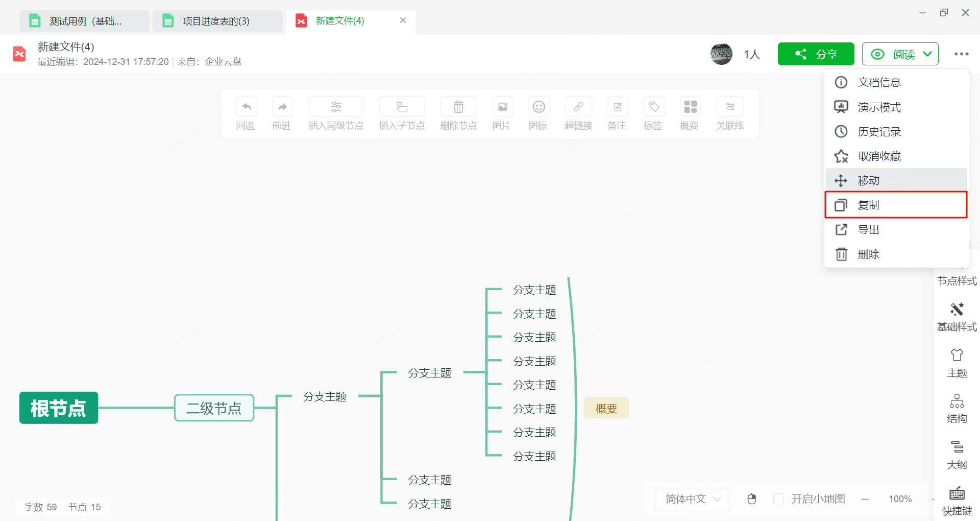Viewport: 980px width, 521px height.
Task: Insert a sibling node with 插入同级节点
Action: click(336, 107)
